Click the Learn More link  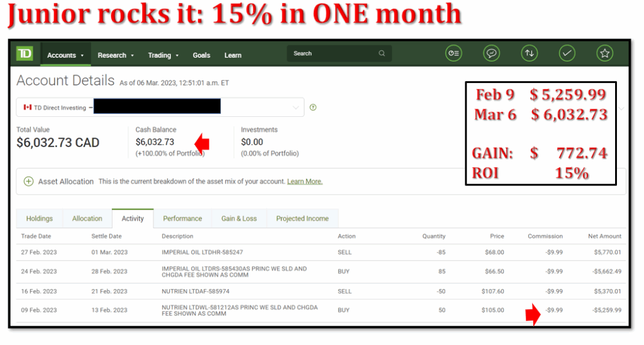click(304, 182)
